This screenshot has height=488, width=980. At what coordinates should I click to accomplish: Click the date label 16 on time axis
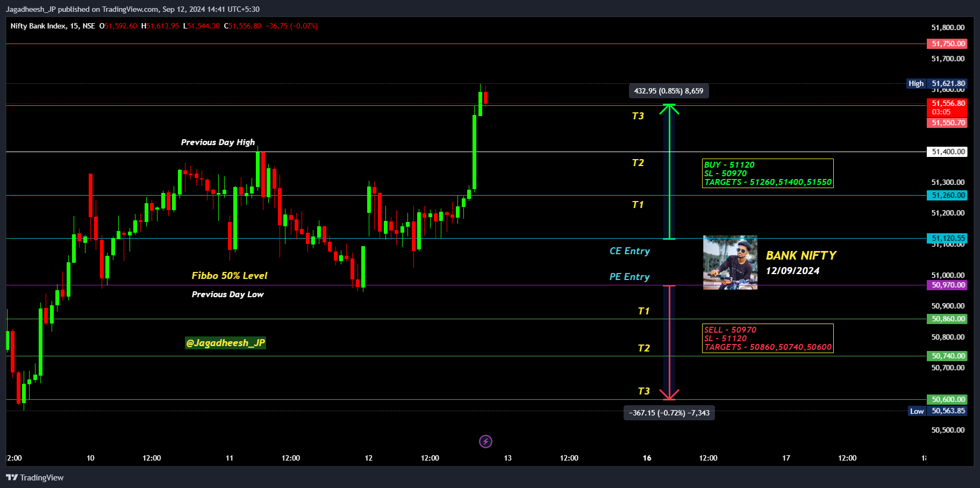(647, 458)
